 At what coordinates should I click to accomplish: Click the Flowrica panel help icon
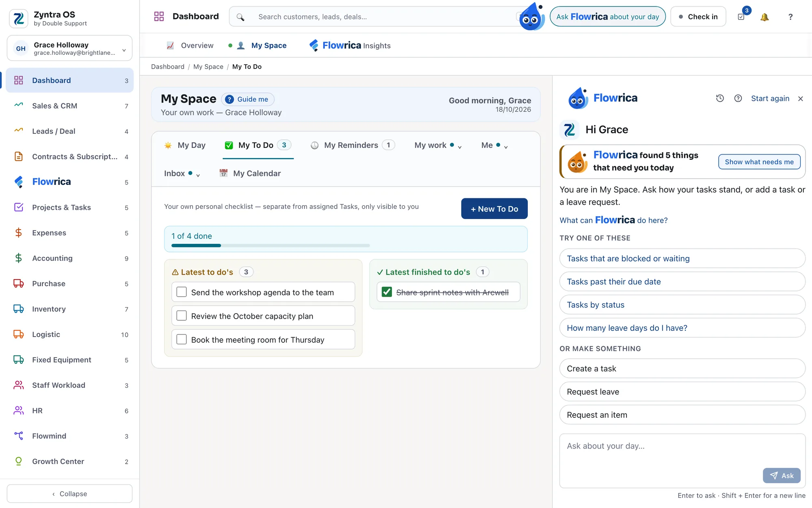coord(738,98)
